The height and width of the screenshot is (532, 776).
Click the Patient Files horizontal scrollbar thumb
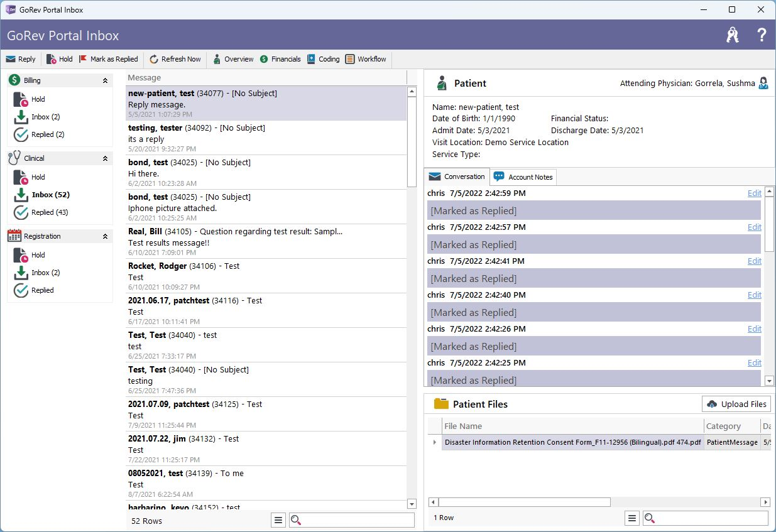[x=525, y=502]
